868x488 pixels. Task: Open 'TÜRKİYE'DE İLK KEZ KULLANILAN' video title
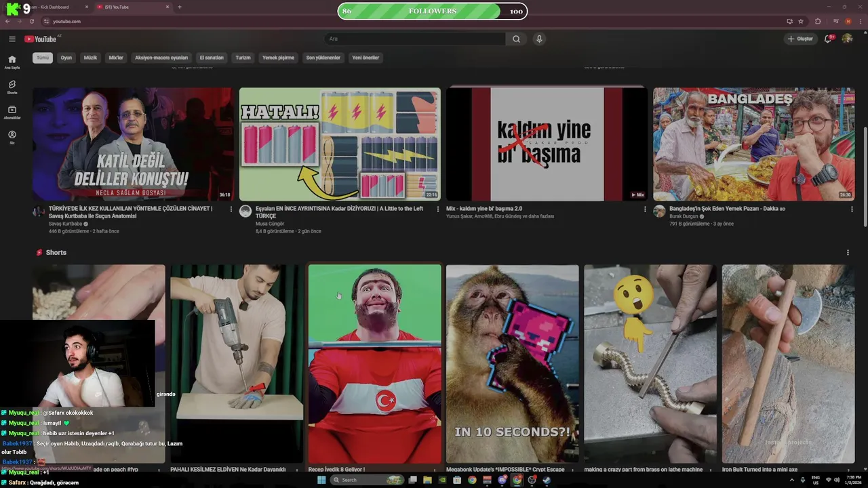click(x=130, y=212)
